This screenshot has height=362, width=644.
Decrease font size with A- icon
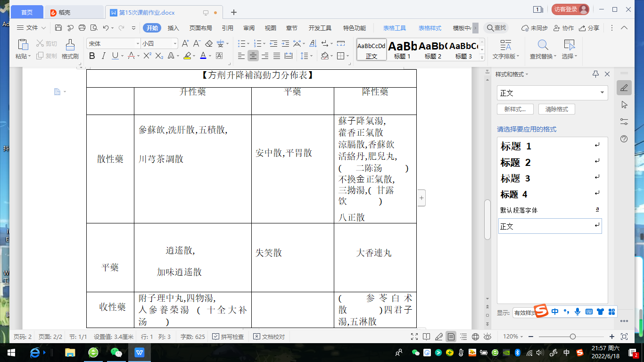197,44
